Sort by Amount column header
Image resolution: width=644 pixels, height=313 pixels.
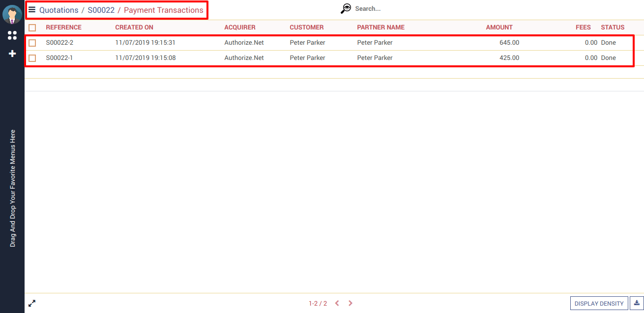[x=499, y=28]
